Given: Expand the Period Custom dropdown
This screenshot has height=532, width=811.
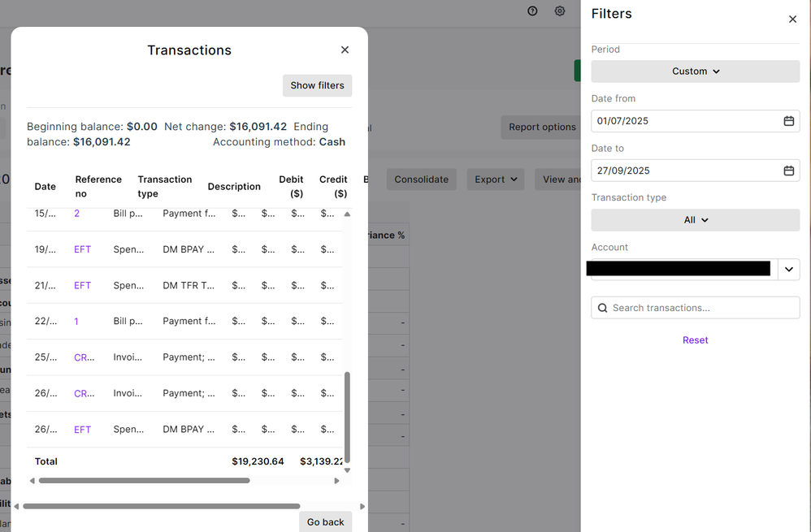Looking at the screenshot, I should pyautogui.click(x=695, y=71).
